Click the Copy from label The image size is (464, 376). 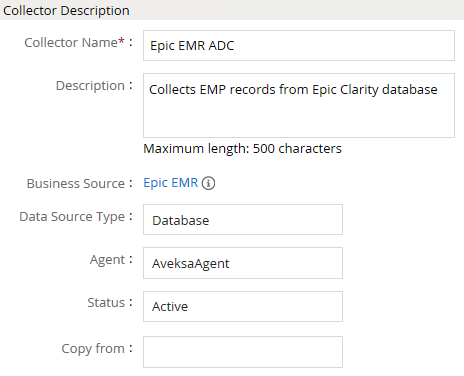(93, 349)
